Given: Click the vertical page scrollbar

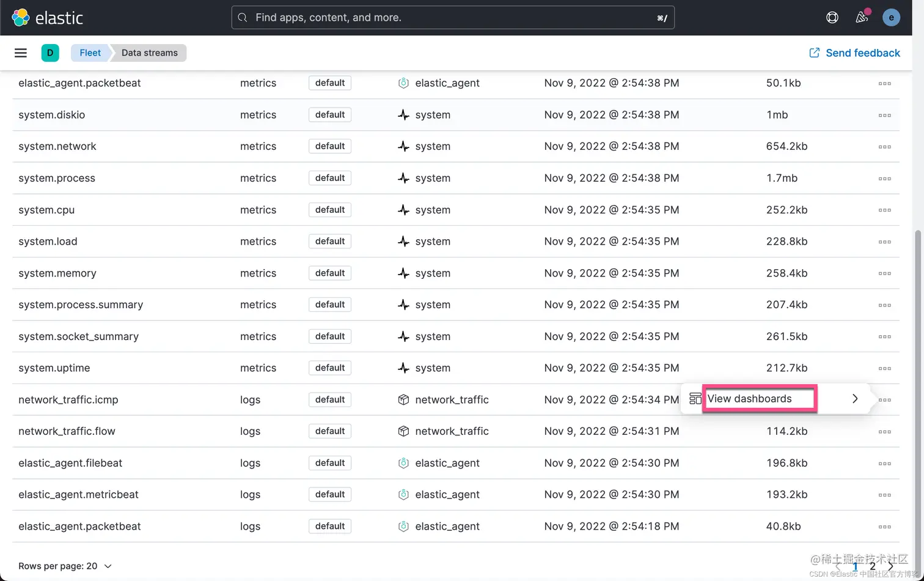Looking at the screenshot, I should pyautogui.click(x=919, y=398).
